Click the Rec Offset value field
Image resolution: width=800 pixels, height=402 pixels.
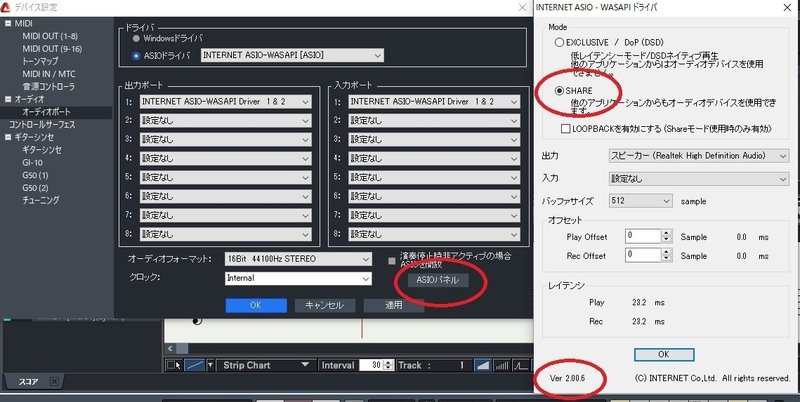tap(643, 255)
